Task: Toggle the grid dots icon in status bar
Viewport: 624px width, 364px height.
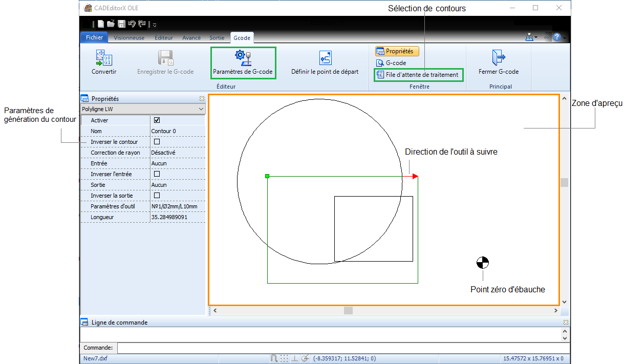Action: [284, 358]
